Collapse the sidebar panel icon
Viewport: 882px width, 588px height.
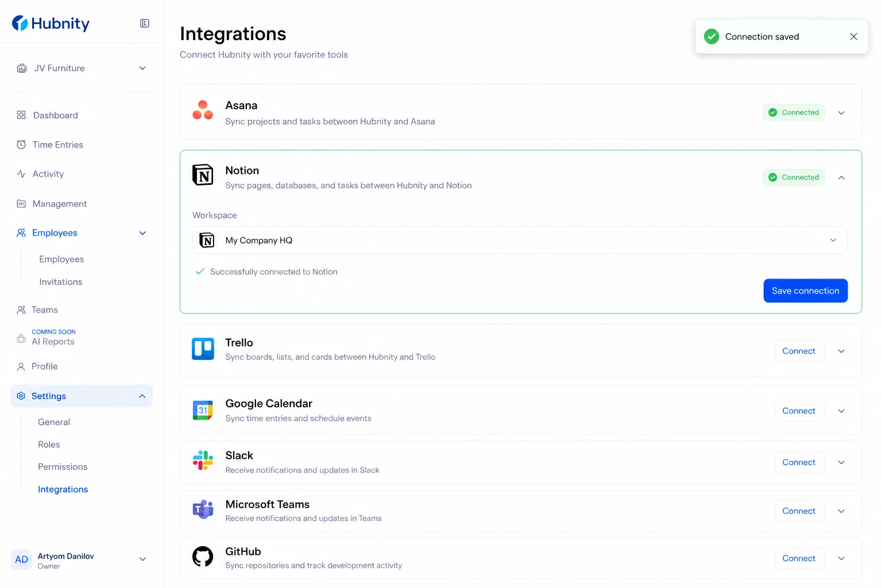[145, 24]
